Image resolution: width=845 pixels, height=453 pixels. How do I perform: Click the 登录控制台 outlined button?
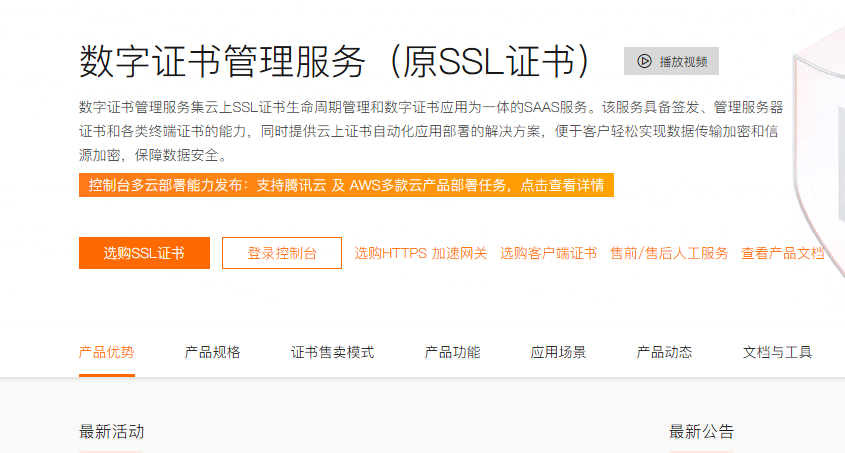[282, 253]
